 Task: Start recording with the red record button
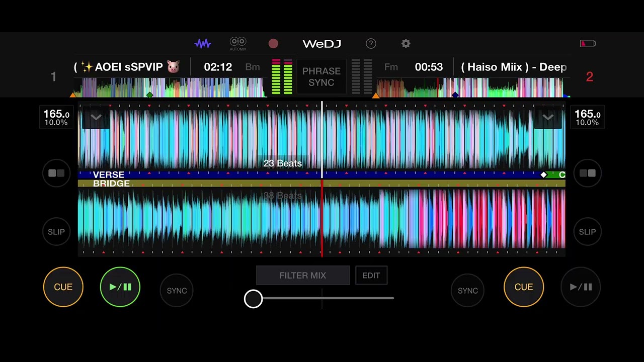(273, 44)
